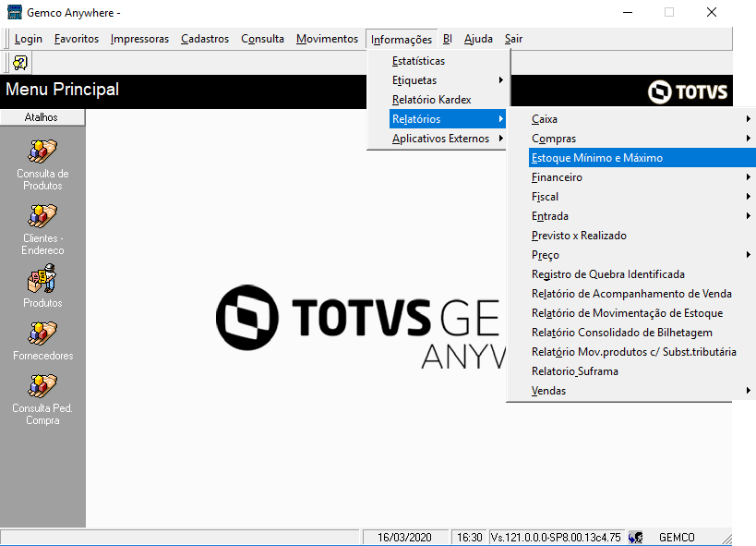Image resolution: width=756 pixels, height=546 pixels.
Task: Open Estoque Mínimo e Máximo report
Action: (x=642, y=158)
